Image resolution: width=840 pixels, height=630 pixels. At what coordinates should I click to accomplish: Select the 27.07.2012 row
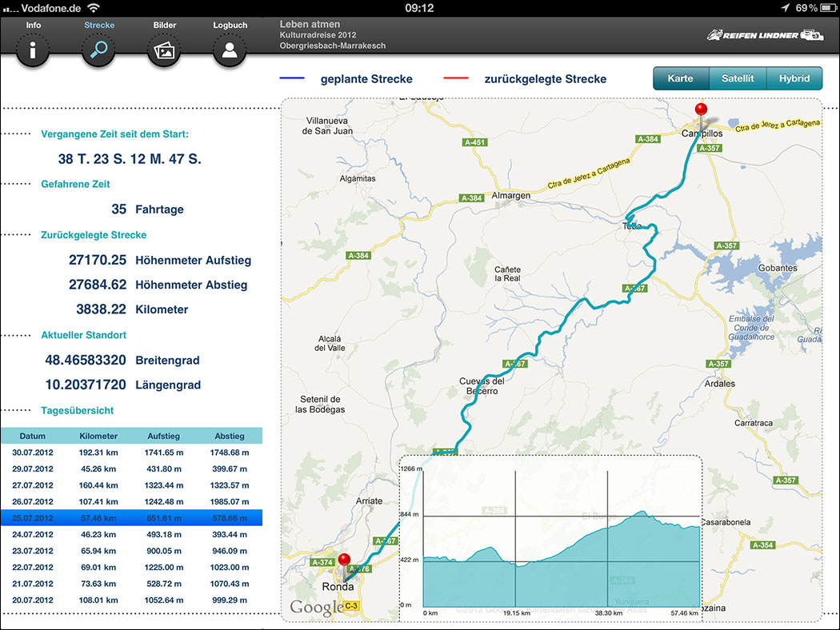[131, 485]
